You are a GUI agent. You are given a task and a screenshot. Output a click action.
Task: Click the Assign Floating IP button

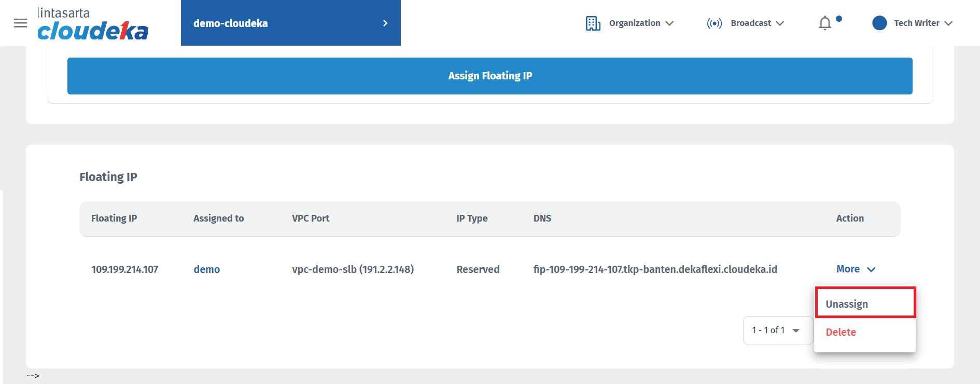pos(489,76)
